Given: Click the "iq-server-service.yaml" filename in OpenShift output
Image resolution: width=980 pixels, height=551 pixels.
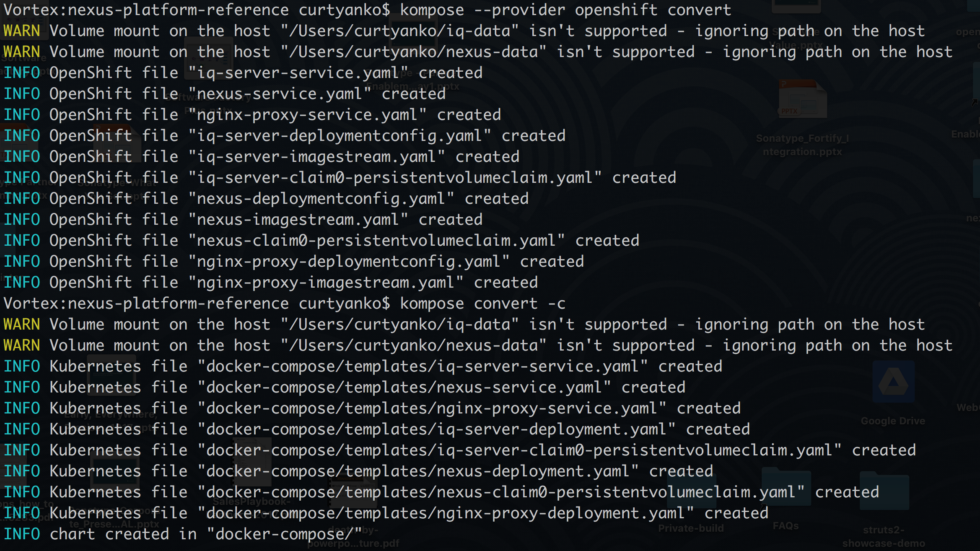Looking at the screenshot, I should (x=298, y=73).
